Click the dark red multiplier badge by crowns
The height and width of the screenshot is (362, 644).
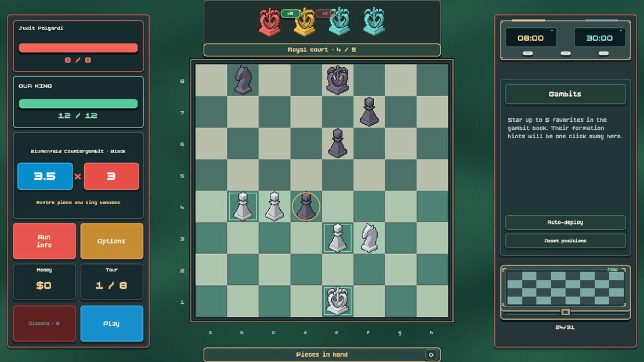tap(324, 13)
